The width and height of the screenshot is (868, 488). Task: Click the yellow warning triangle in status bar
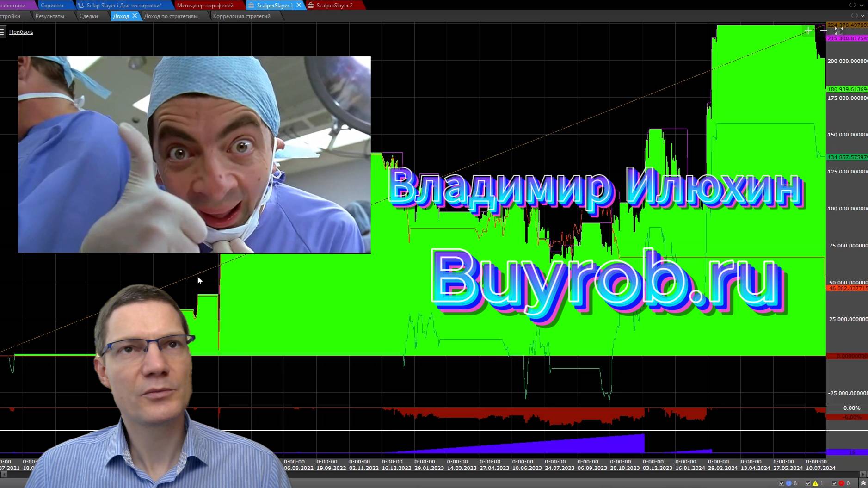tap(815, 483)
